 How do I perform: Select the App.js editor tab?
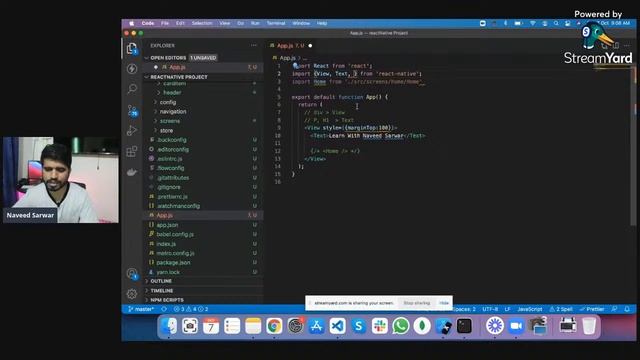point(290,46)
